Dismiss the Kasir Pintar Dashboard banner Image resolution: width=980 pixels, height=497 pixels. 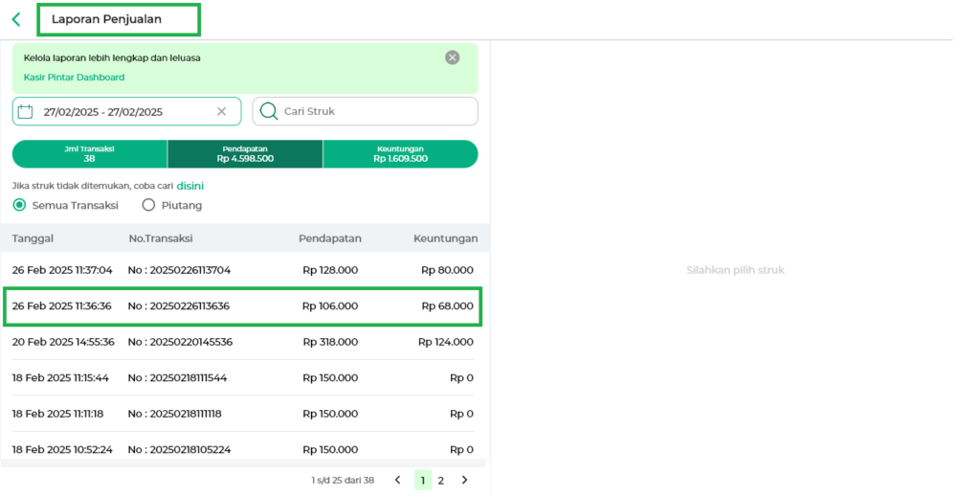(453, 57)
